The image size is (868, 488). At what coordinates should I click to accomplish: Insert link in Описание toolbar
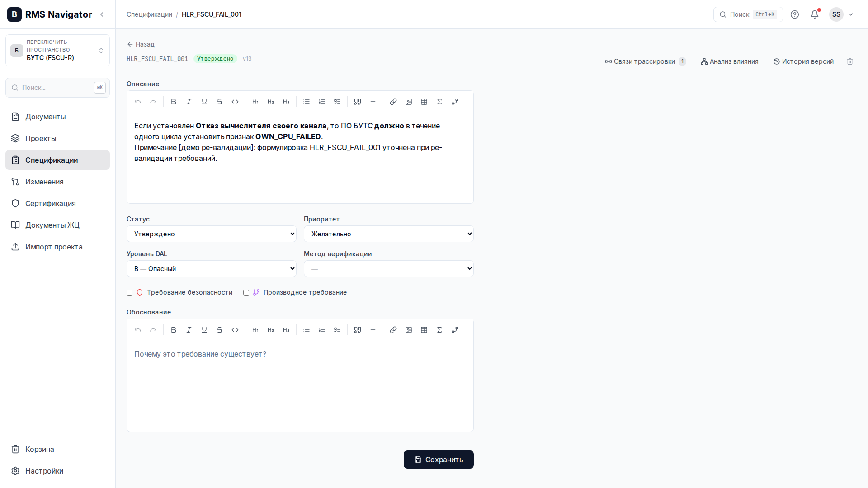click(393, 102)
